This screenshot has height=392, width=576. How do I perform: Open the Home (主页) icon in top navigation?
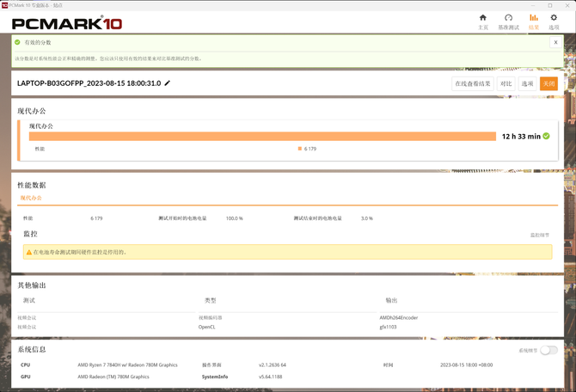pyautogui.click(x=482, y=18)
